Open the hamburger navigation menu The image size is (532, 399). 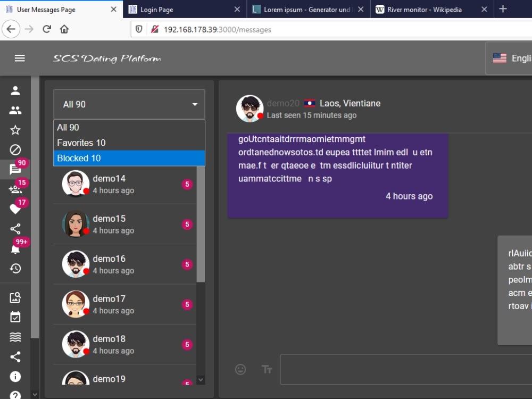point(20,59)
